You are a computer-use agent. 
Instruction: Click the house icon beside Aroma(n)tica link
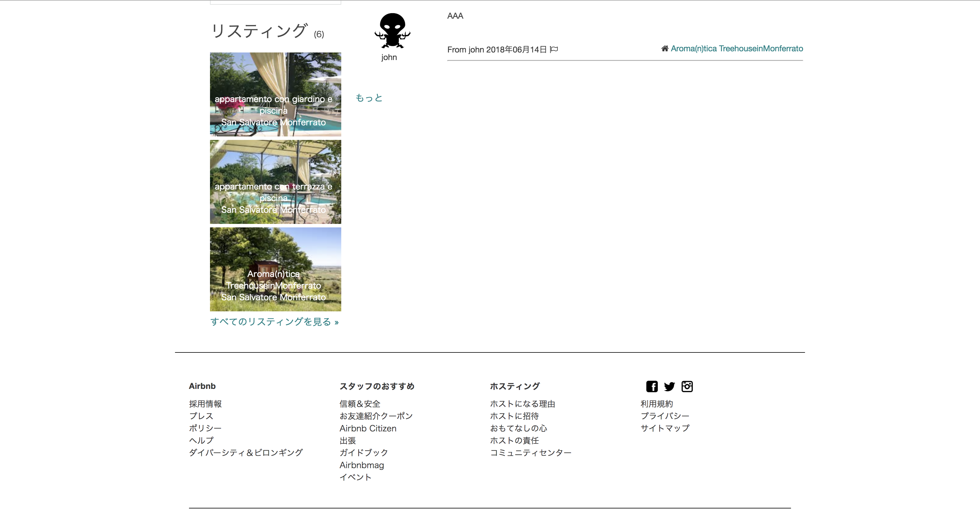pyautogui.click(x=665, y=49)
